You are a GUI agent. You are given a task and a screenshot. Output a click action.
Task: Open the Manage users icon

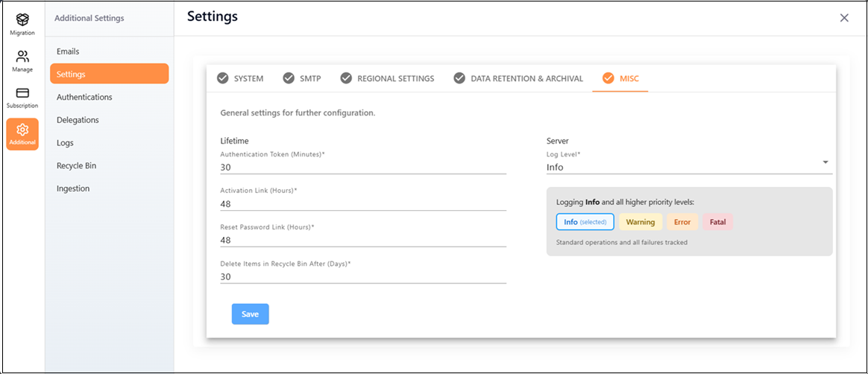click(x=22, y=57)
